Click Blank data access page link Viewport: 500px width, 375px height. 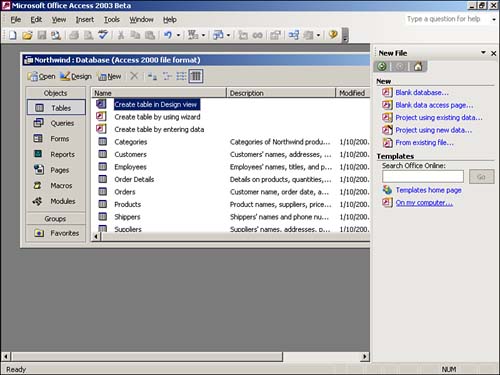434,105
